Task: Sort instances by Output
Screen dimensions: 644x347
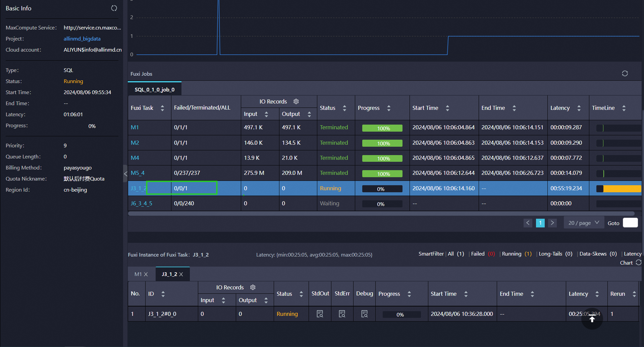Action: 266,300
